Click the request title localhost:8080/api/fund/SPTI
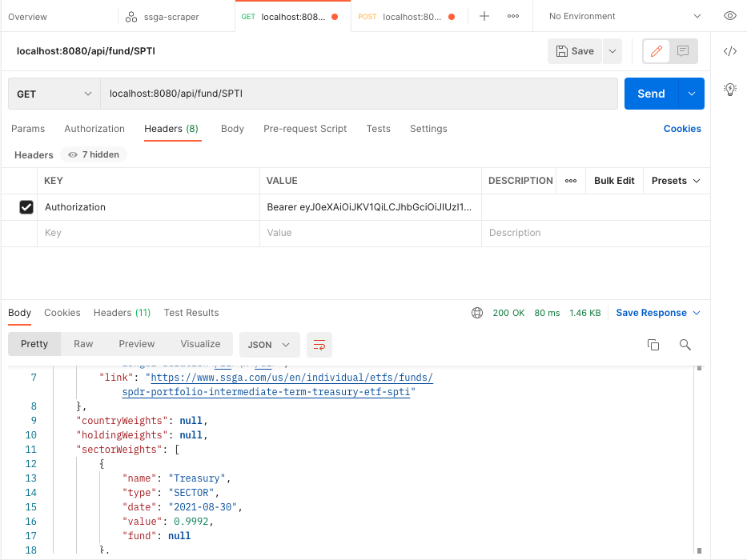The image size is (747, 560). point(86,51)
